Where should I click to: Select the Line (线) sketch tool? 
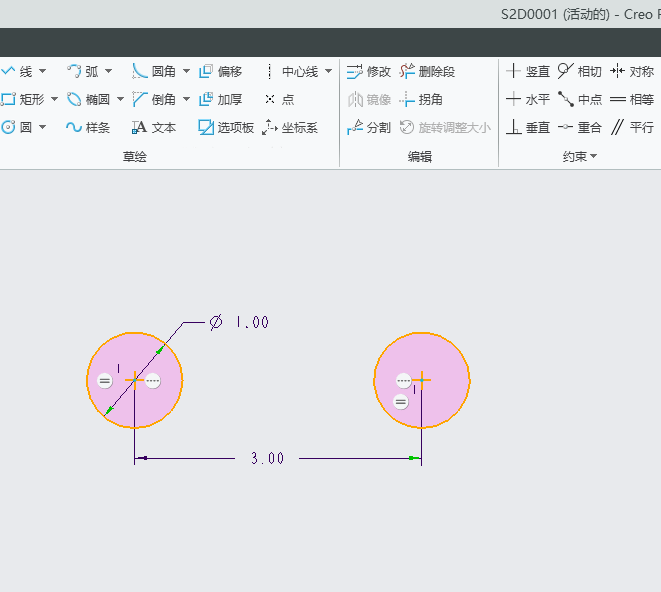tap(17, 71)
